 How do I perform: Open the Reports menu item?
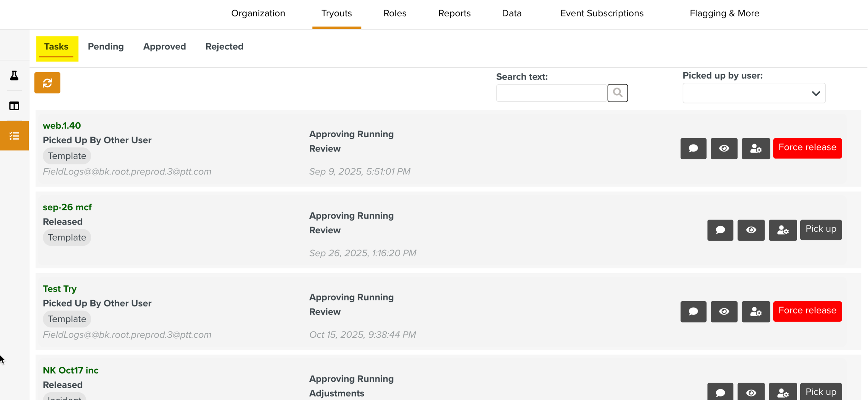[454, 13]
